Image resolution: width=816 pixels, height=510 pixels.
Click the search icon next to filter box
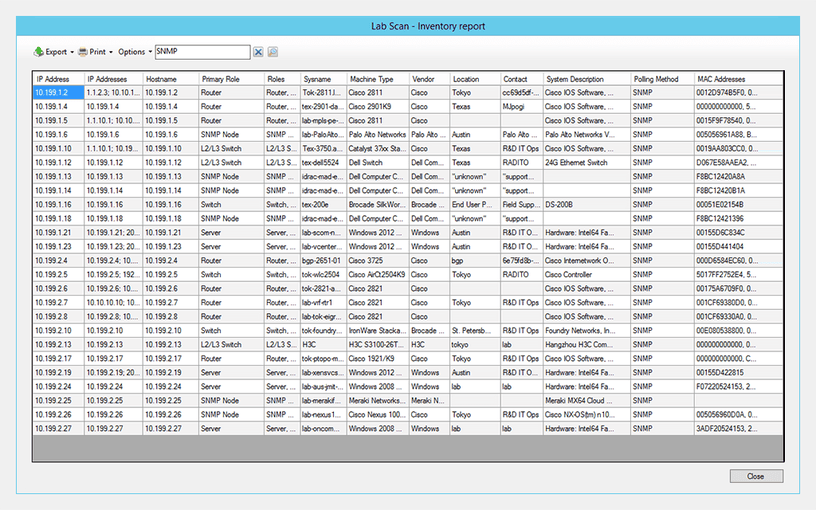273,52
